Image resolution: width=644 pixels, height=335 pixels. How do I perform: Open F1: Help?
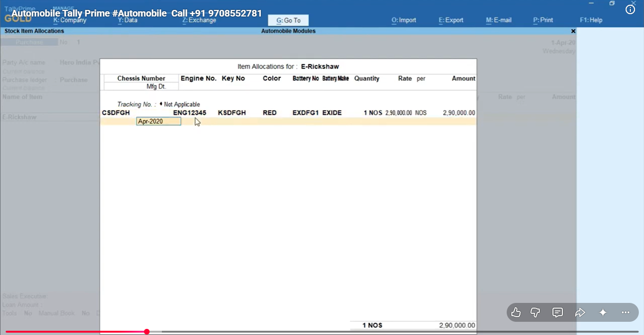click(591, 20)
